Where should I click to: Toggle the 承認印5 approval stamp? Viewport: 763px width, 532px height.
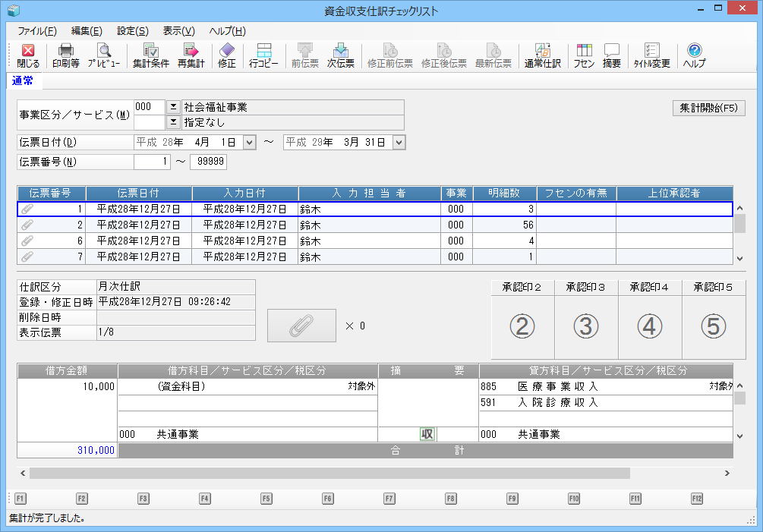pos(713,326)
